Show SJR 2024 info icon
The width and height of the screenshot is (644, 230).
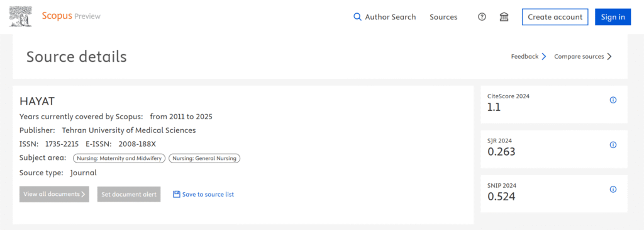click(613, 145)
